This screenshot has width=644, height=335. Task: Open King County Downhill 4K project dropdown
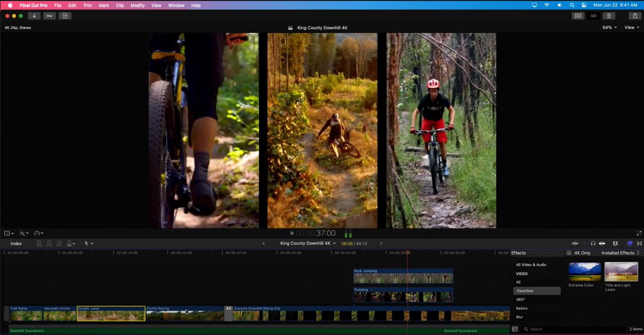coord(308,244)
